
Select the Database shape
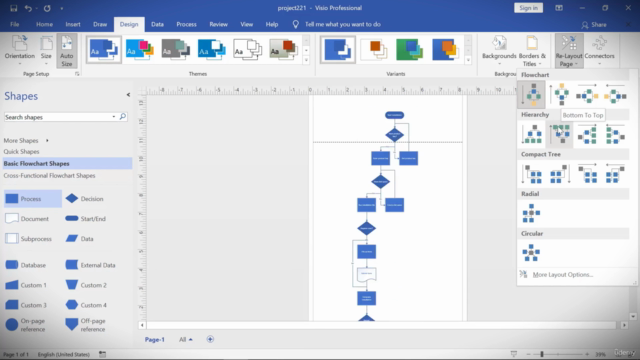tap(26, 265)
